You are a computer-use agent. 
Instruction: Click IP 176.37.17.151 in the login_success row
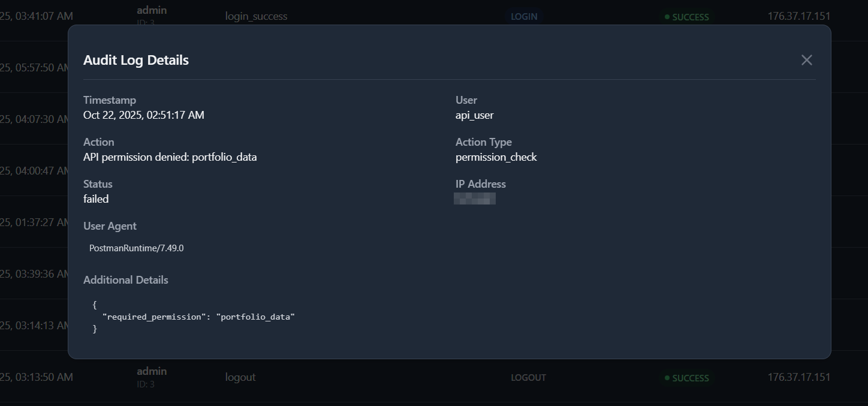coord(798,16)
